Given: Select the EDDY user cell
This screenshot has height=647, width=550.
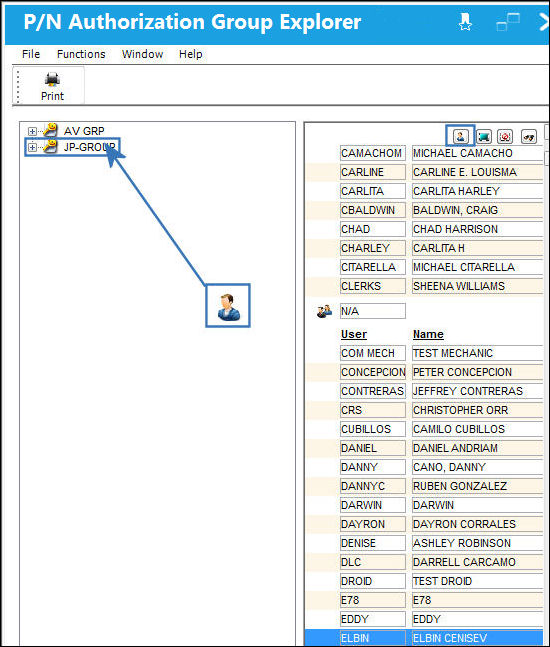Looking at the screenshot, I should pos(373,619).
